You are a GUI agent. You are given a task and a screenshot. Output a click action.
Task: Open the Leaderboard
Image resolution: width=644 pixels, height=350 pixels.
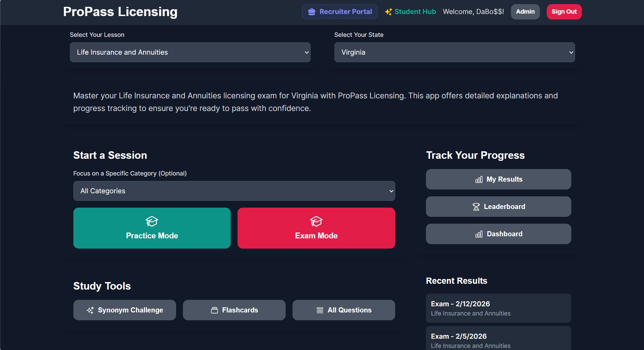coord(499,207)
